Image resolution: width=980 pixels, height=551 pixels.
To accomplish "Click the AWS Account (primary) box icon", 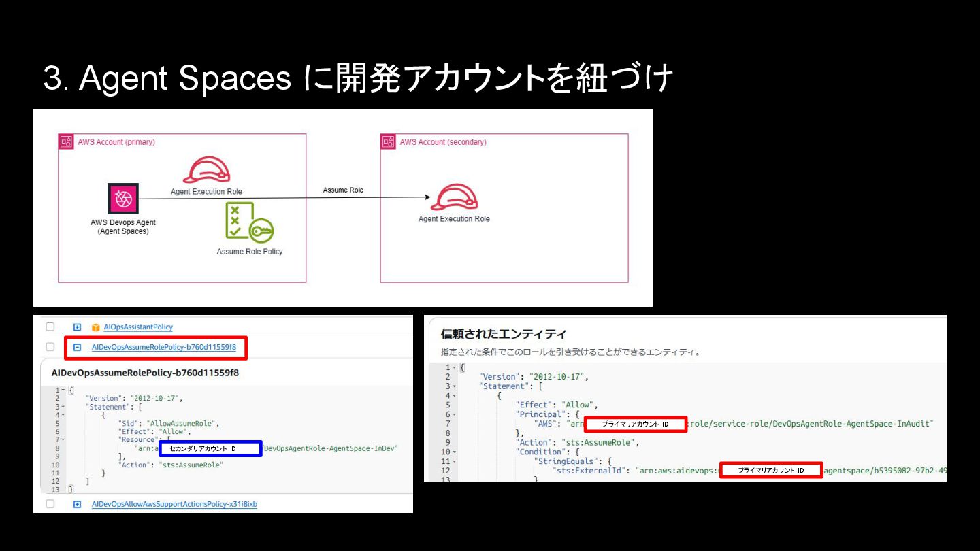I will coord(67,142).
